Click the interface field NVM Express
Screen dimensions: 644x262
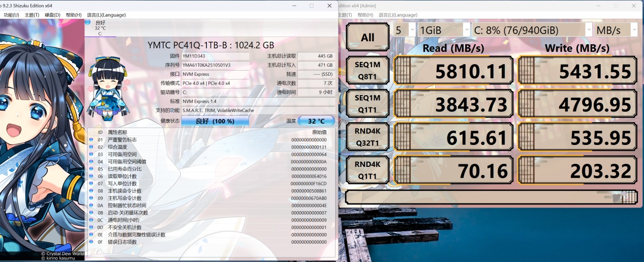click(x=216, y=74)
